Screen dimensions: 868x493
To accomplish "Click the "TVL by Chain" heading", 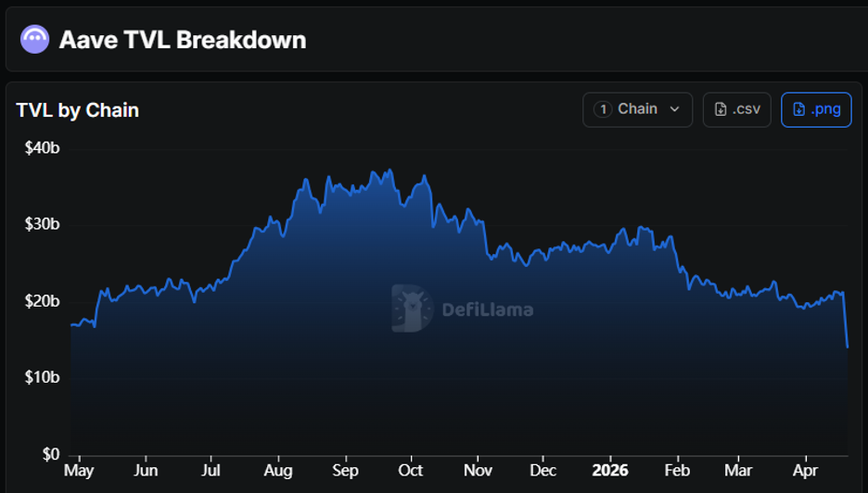I will click(x=77, y=110).
